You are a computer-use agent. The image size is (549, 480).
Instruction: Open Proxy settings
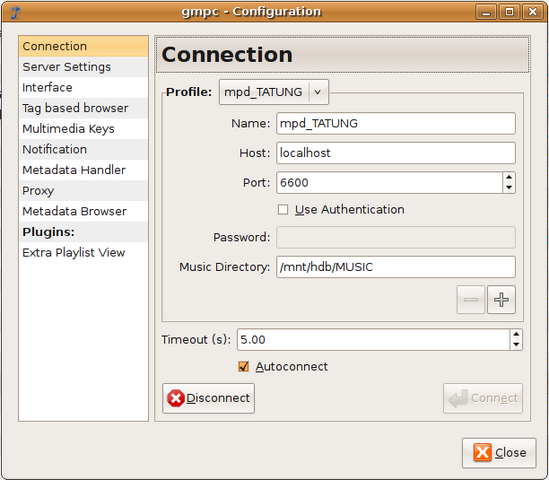(x=84, y=191)
